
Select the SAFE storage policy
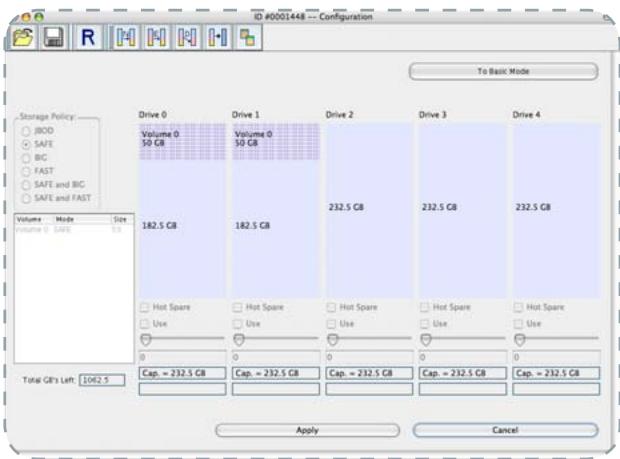[26, 144]
